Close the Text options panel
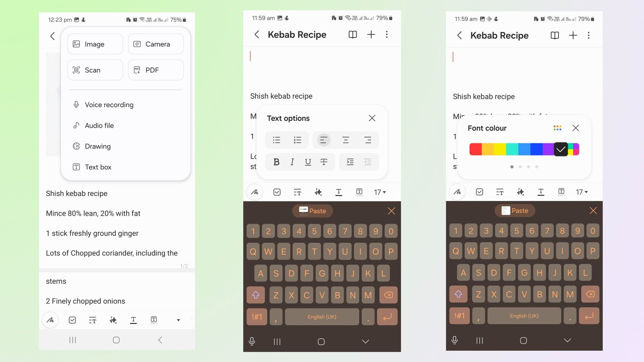 coord(371,118)
